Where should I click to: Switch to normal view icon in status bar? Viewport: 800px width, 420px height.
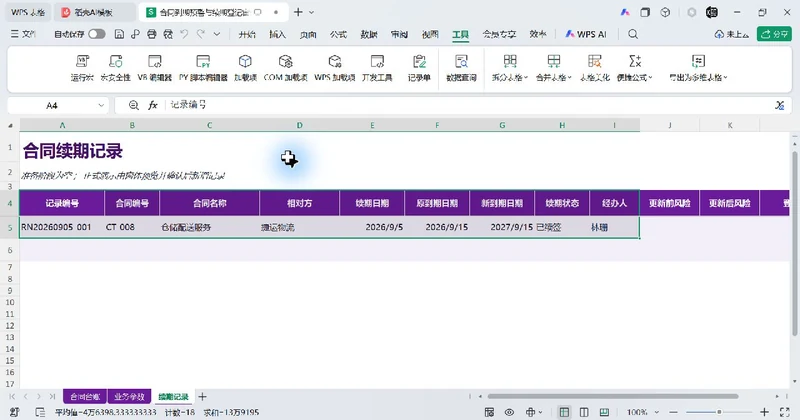564,412
